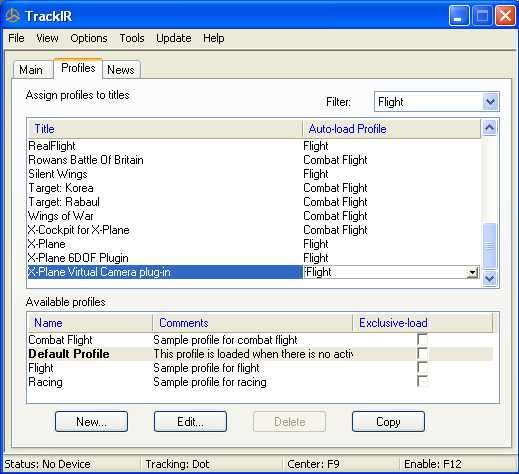Toggle Exclusive-load checkbox for Default Profile

point(422,354)
